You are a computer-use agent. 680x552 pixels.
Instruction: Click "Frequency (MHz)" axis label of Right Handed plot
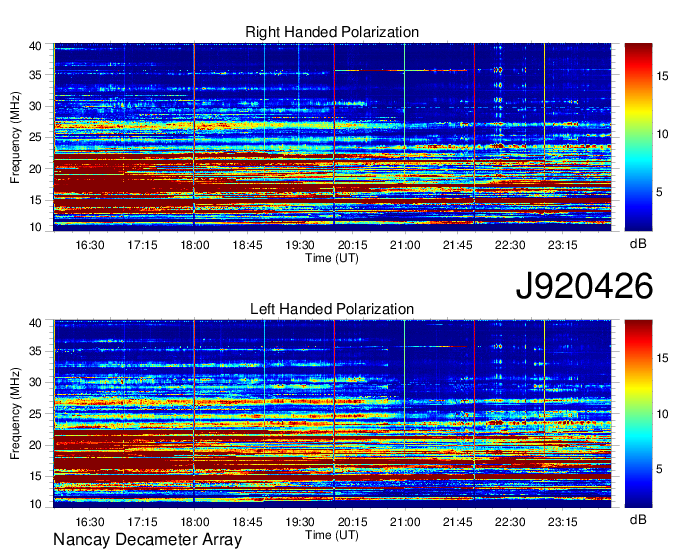coord(15,137)
